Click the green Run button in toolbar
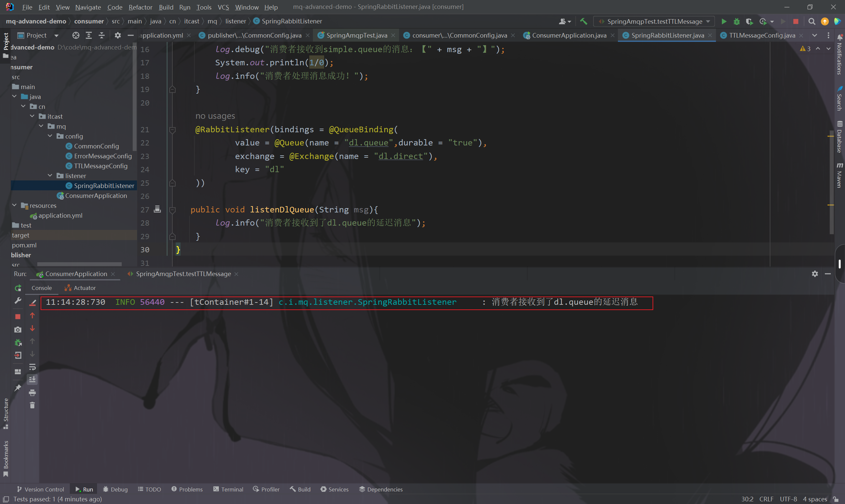Image resolution: width=845 pixels, height=504 pixels. pos(724,21)
